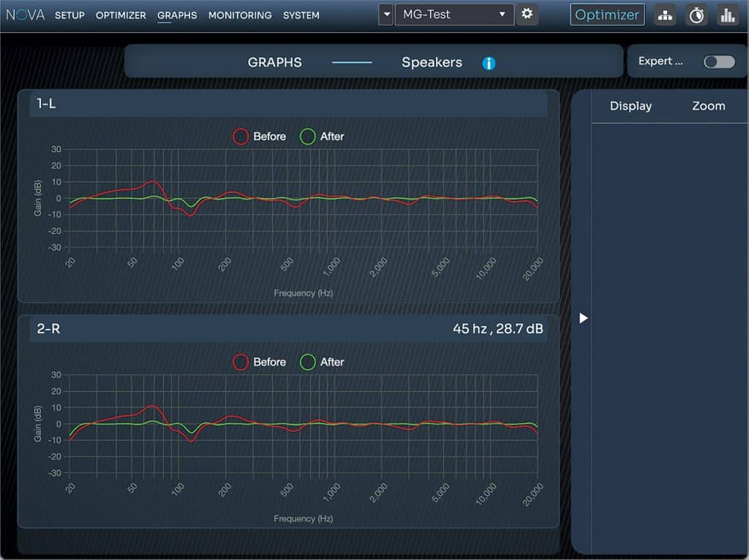
Task: Open the bar chart levels icon
Action: [x=727, y=15]
